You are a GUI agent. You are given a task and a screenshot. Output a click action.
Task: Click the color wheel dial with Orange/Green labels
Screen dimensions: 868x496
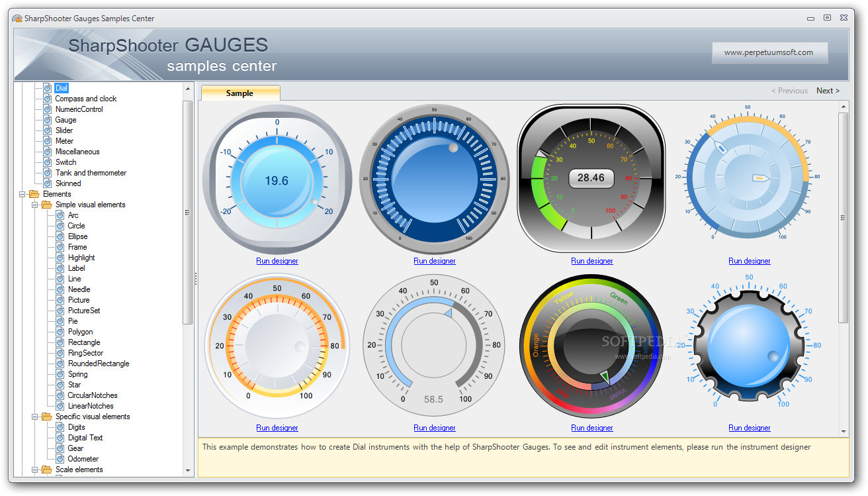(x=591, y=346)
